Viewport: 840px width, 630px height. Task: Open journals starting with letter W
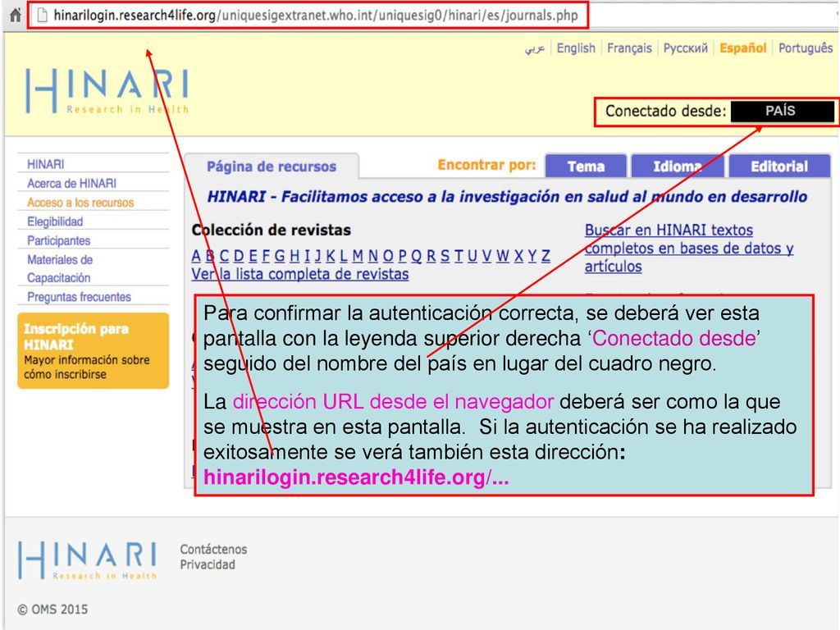tap(503, 256)
